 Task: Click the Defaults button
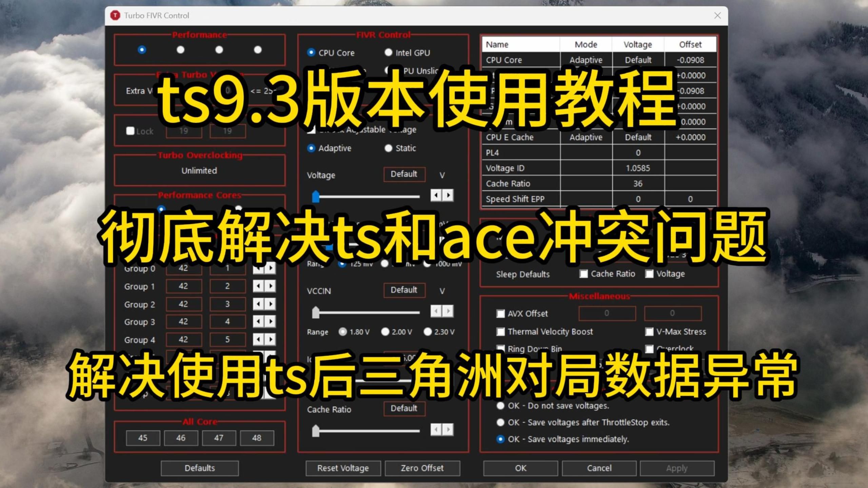click(200, 468)
